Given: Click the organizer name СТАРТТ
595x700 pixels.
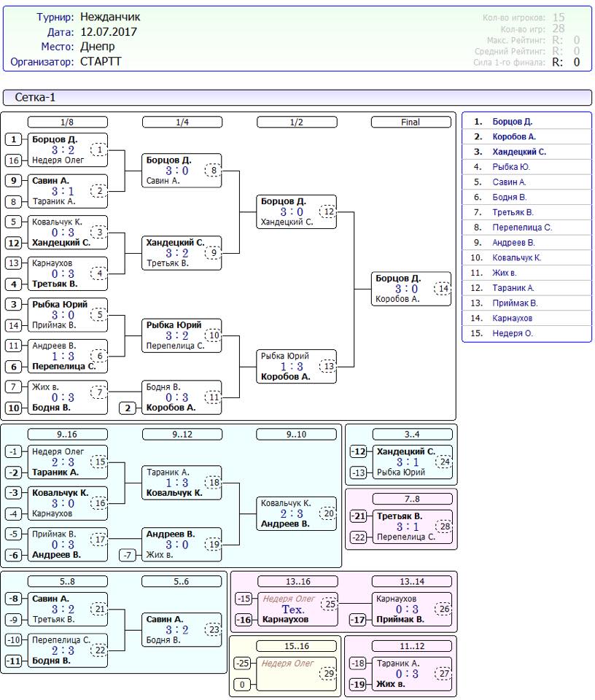Looking at the screenshot, I should [x=101, y=62].
